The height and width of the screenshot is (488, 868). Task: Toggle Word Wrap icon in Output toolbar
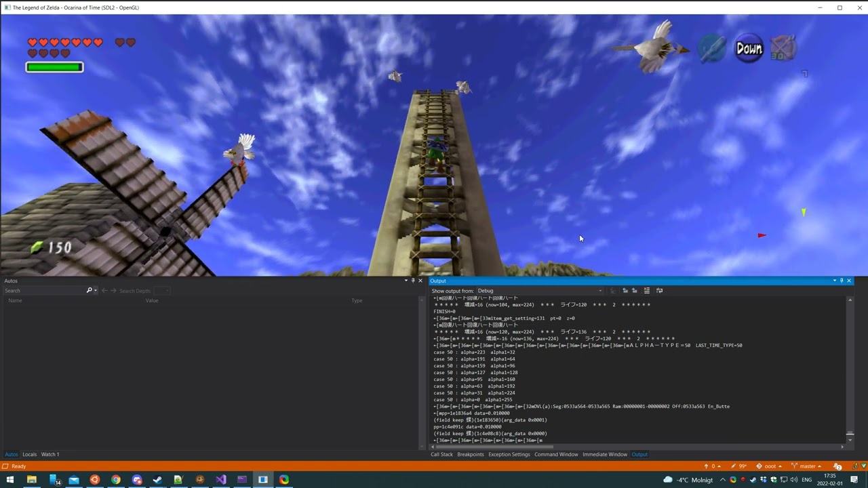659,291
